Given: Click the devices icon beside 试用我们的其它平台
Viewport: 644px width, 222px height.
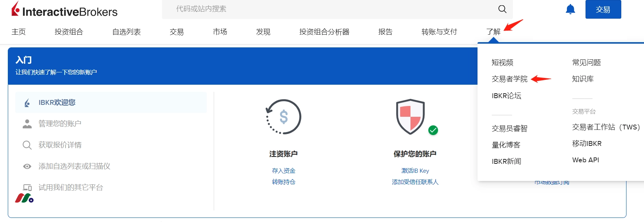Looking at the screenshot, I should [28, 188].
